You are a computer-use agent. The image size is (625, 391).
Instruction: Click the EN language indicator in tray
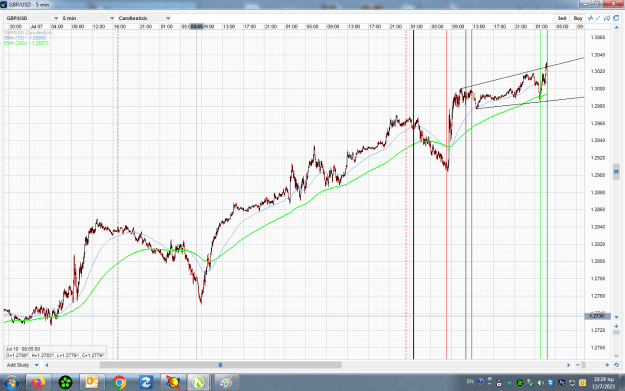pos(470,382)
